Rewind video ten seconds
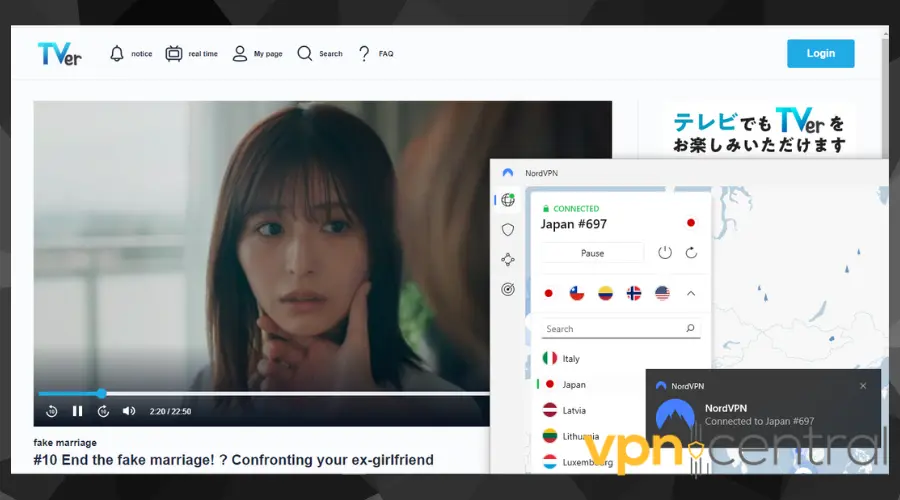The image size is (900, 500). [52, 411]
